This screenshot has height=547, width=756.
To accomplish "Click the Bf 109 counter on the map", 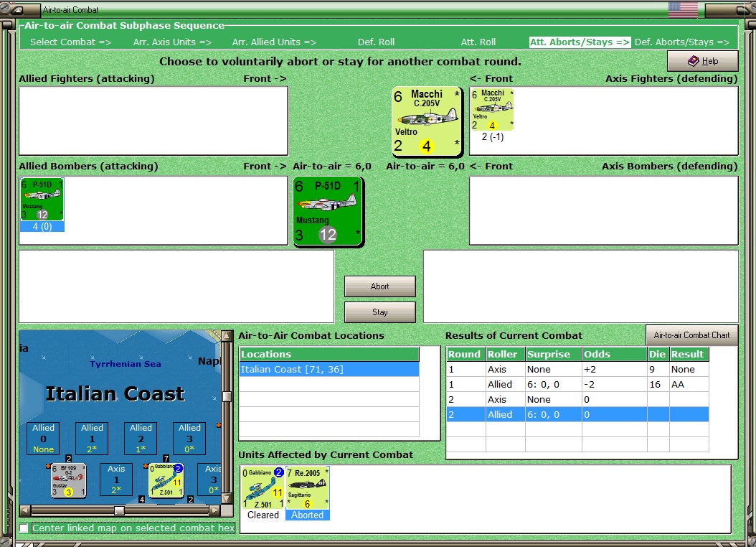I will (68, 480).
